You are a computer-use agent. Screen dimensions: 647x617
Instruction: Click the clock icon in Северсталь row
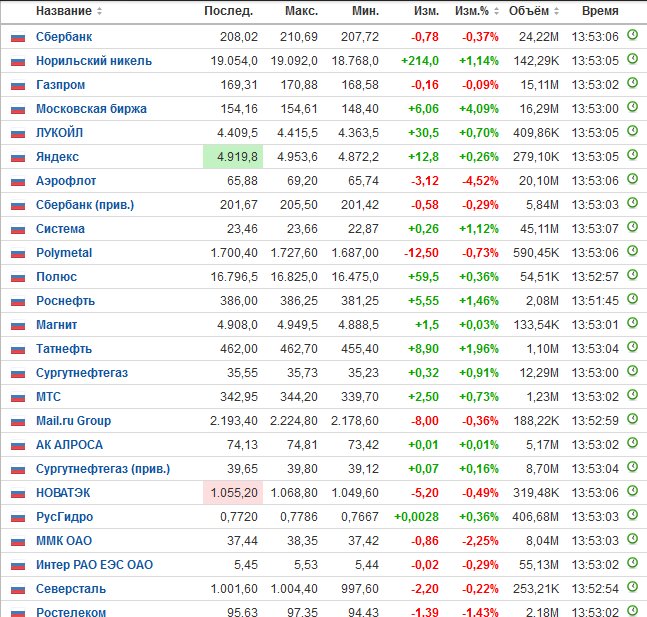pos(633,586)
